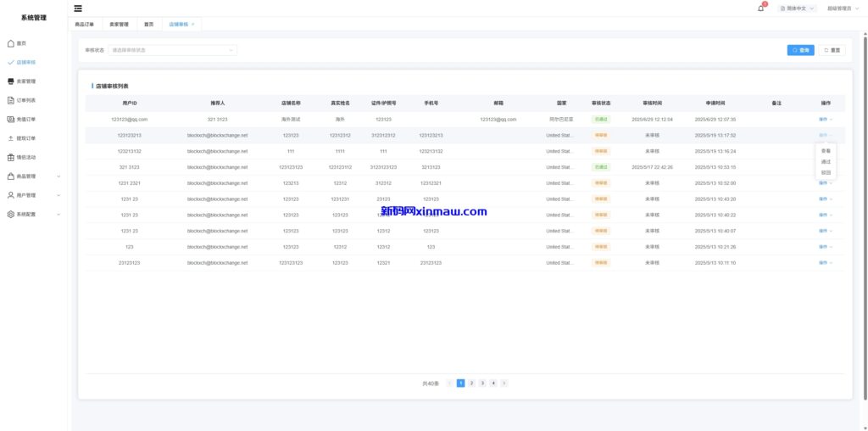Open the notification bell
The width and height of the screenshot is (868, 431).
(x=760, y=8)
